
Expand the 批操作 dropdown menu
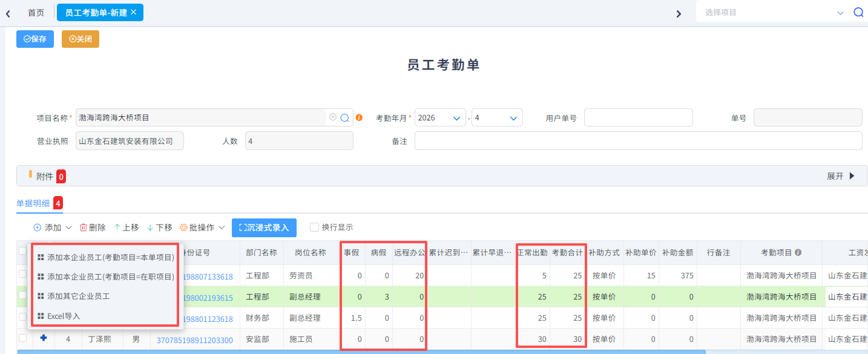pyautogui.click(x=202, y=228)
